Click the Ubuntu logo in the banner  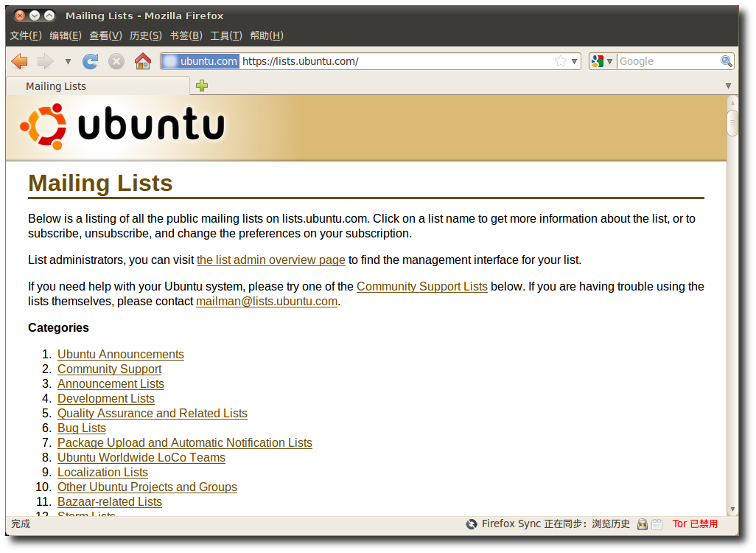point(122,126)
